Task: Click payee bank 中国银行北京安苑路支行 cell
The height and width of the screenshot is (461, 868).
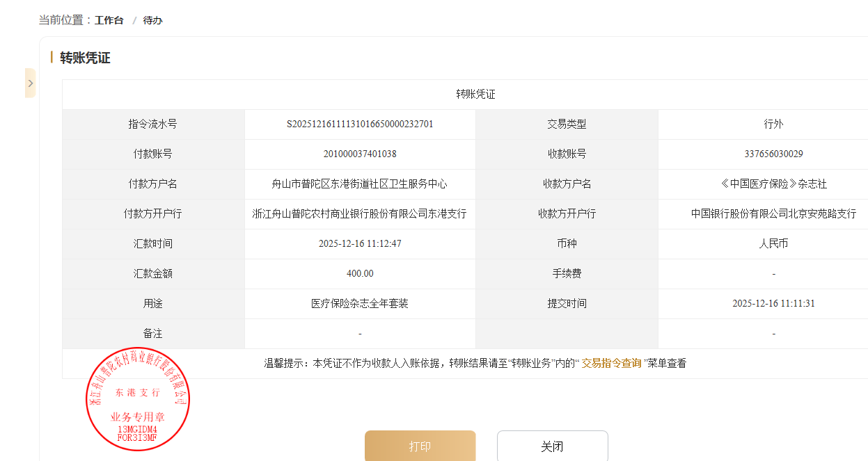Action: tap(773, 214)
